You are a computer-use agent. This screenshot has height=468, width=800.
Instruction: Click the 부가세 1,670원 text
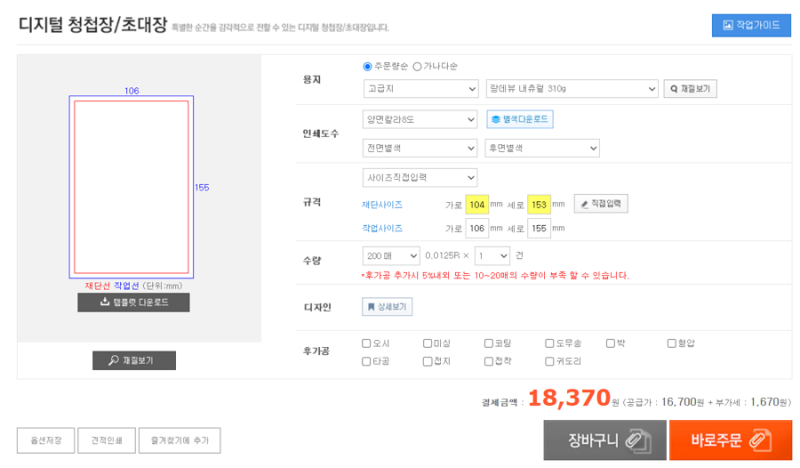point(752,402)
